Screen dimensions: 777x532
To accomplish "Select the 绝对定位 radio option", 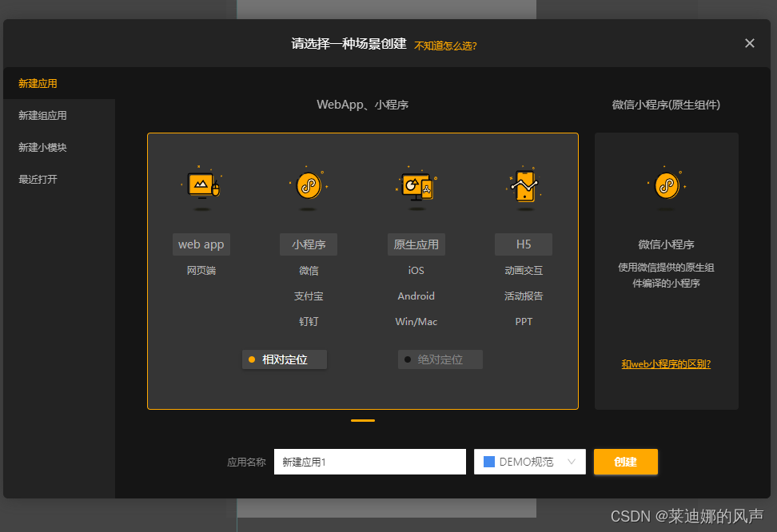I will click(x=440, y=359).
